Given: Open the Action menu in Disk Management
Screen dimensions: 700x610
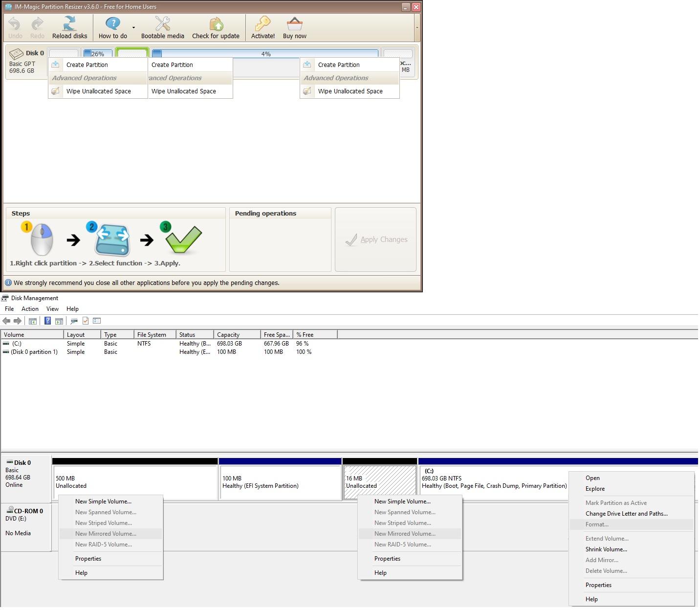Looking at the screenshot, I should tap(30, 309).
